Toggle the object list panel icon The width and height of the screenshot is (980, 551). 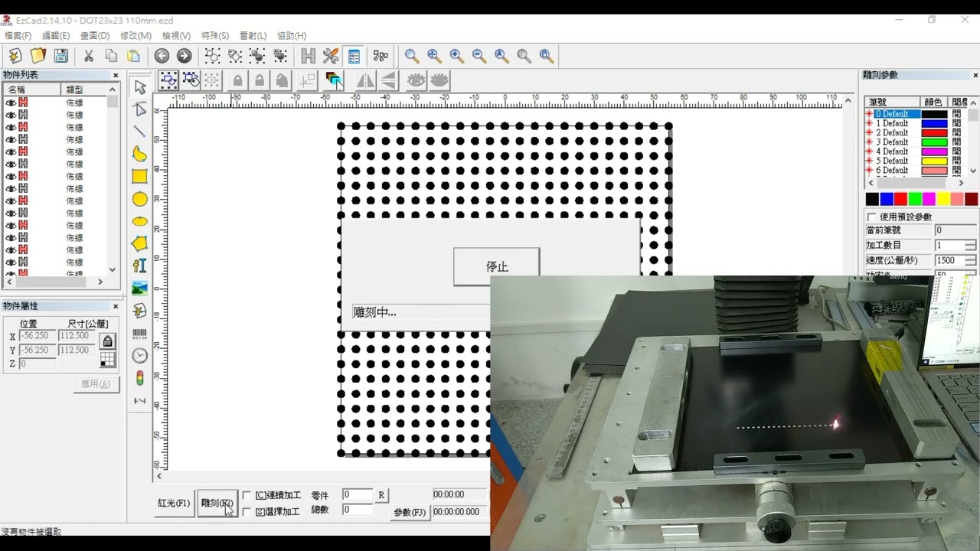tap(354, 56)
